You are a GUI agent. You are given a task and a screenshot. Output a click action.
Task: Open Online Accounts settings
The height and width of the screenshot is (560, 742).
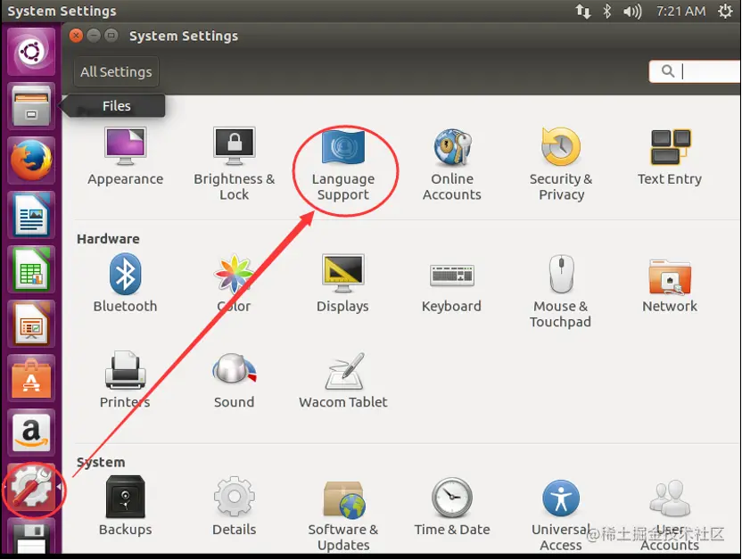click(452, 164)
